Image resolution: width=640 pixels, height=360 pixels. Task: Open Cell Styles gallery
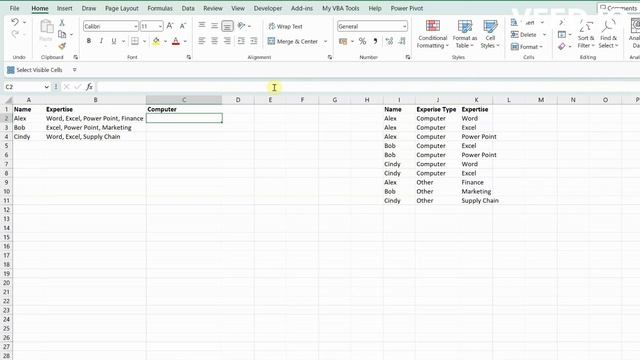(490, 34)
